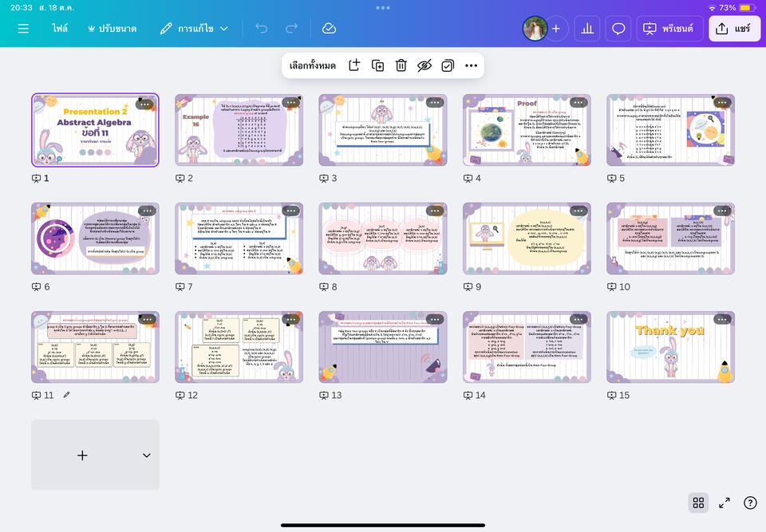Screen dimensions: 766x532
Task: Open the hamburger main menu
Action: 23,29
